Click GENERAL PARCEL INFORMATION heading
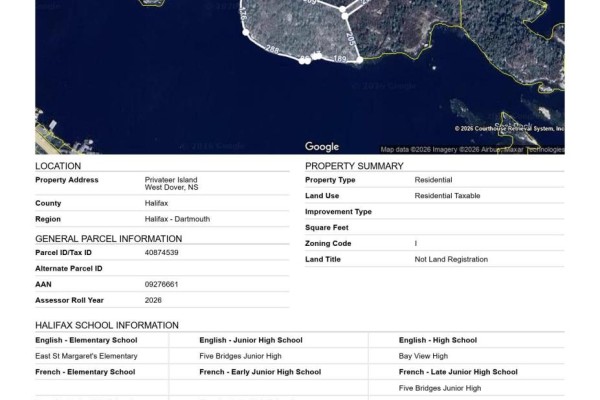The image size is (600, 400). point(109,239)
